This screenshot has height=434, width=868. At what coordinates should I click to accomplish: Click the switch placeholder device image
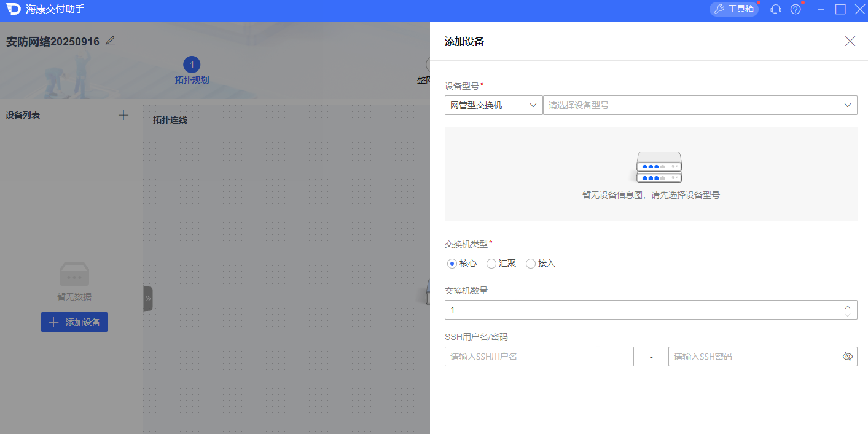[659, 167]
